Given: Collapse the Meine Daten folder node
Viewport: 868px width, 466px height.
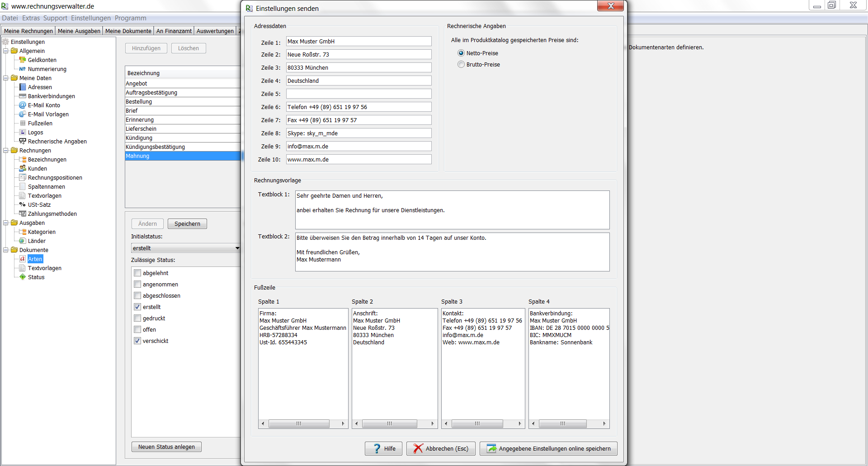Looking at the screenshot, I should point(6,78).
